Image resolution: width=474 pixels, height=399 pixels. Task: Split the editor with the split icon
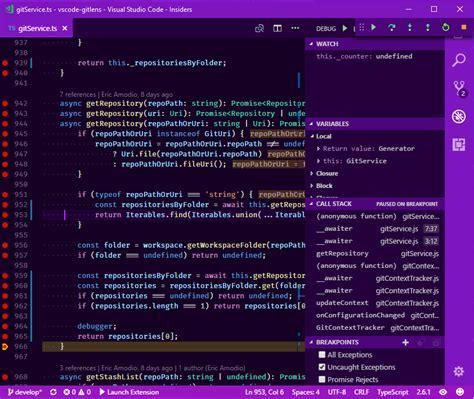click(277, 28)
